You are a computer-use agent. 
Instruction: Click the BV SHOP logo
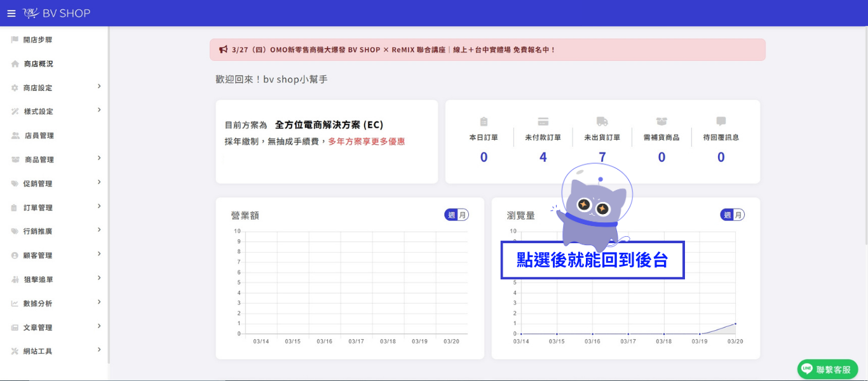[x=57, y=13]
